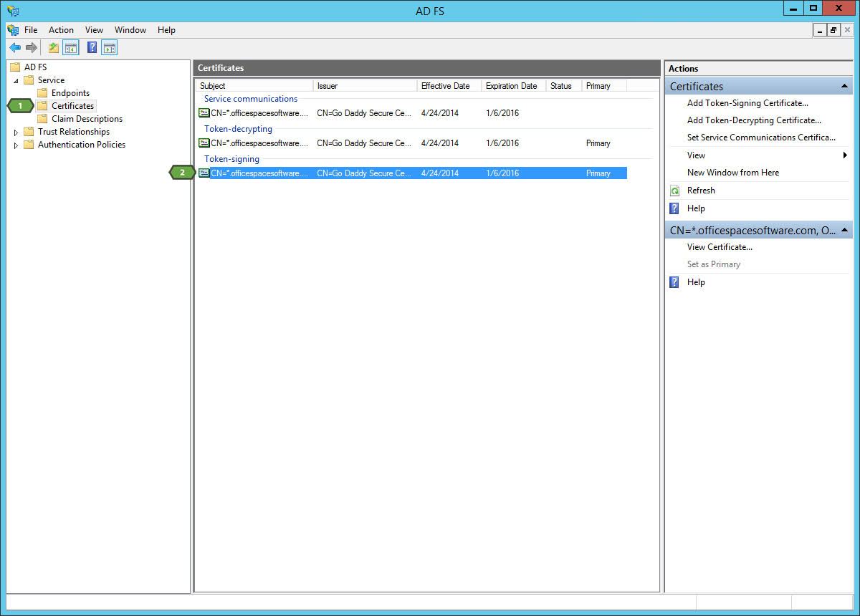The height and width of the screenshot is (616, 860).
Task: Click the MMC icon beside File menu
Action: pos(13,30)
